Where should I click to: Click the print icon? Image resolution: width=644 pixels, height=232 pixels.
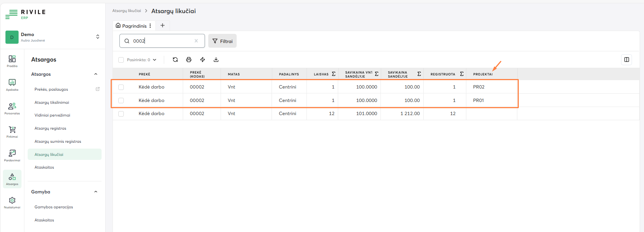click(189, 60)
